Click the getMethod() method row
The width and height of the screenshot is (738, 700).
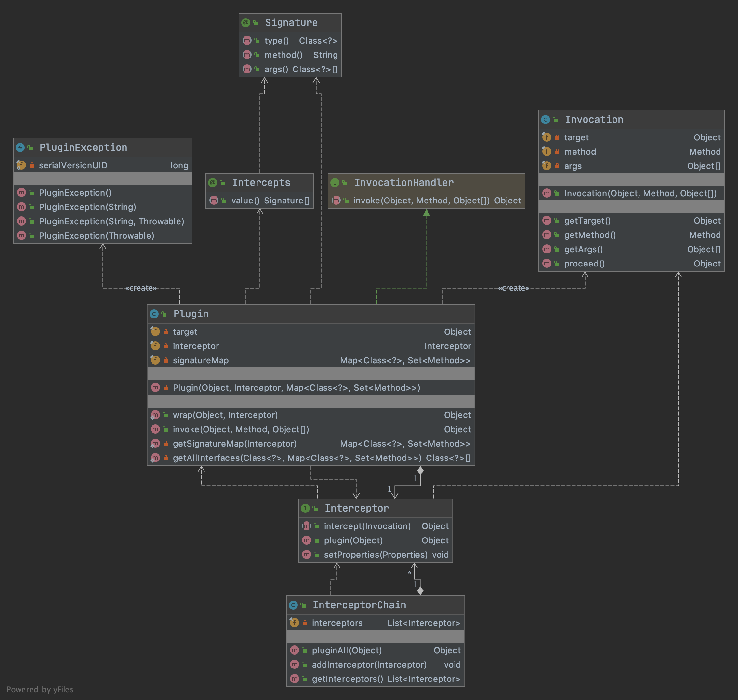(x=631, y=235)
